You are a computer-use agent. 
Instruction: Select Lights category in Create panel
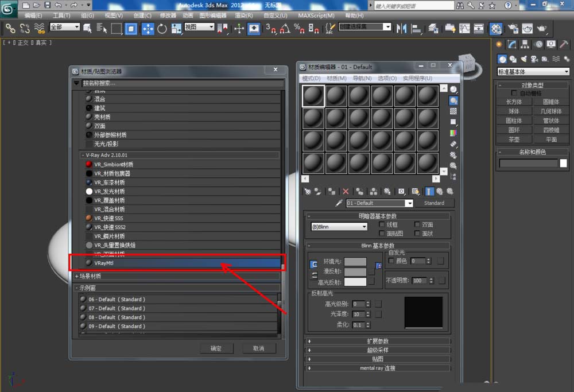pos(523,59)
